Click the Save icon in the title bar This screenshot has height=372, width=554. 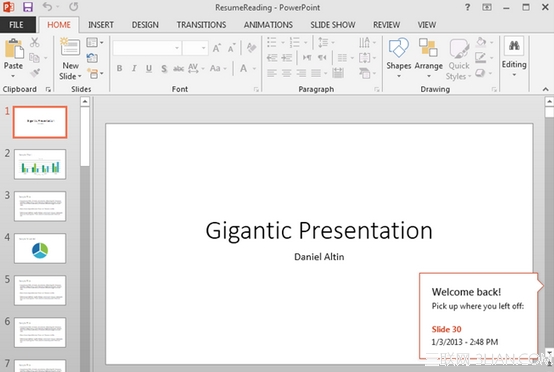(28, 7)
